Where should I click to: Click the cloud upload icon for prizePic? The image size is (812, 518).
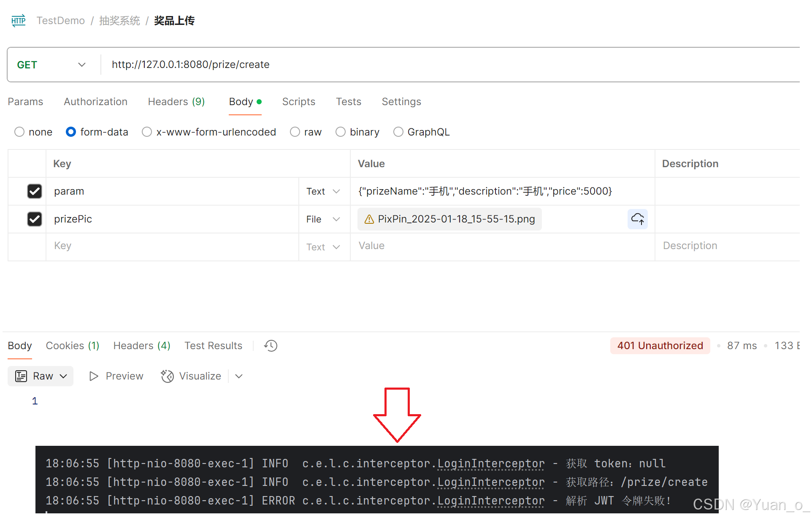pyautogui.click(x=637, y=219)
